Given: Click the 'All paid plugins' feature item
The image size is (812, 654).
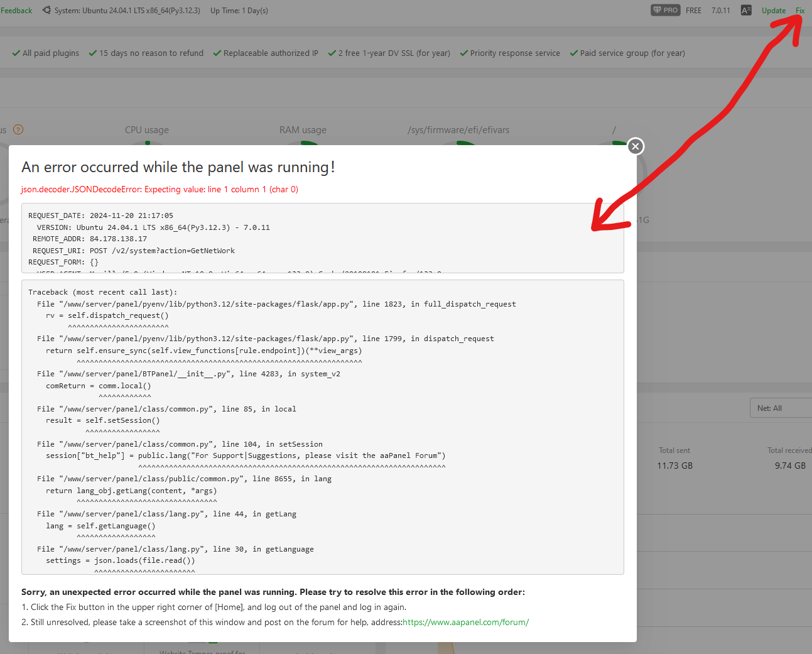Looking at the screenshot, I should [x=46, y=53].
